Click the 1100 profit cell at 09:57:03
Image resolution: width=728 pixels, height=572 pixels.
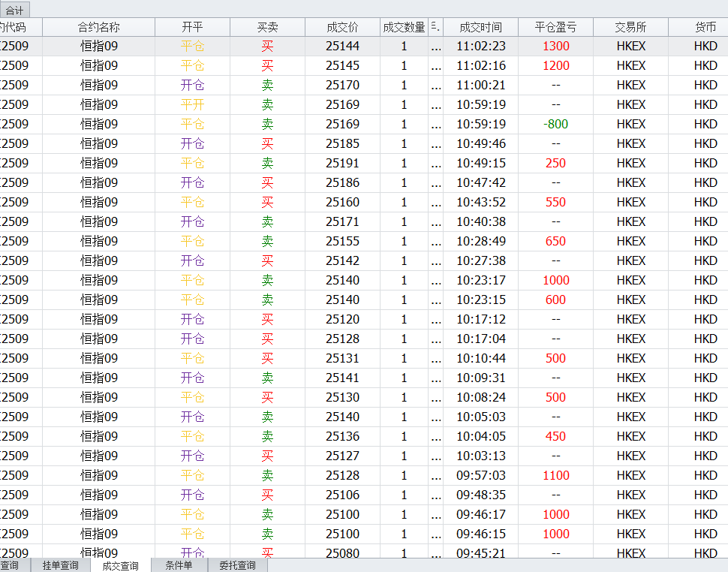pos(555,475)
